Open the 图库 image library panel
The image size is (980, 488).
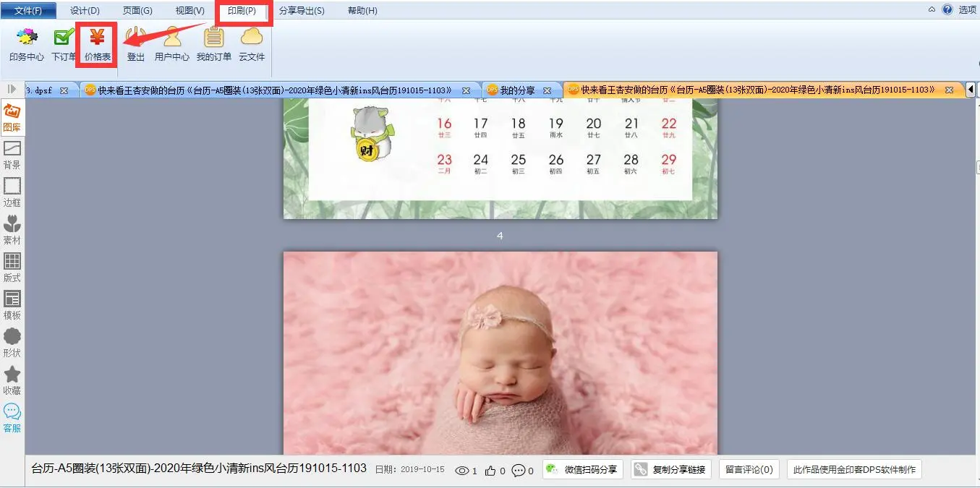(x=12, y=119)
